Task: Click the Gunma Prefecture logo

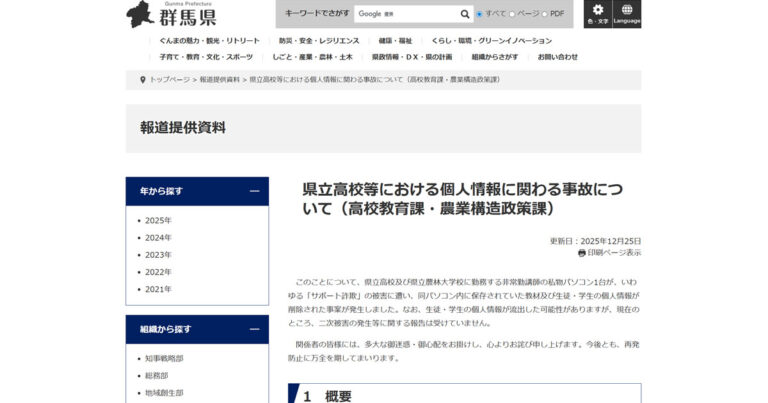Action: point(171,14)
